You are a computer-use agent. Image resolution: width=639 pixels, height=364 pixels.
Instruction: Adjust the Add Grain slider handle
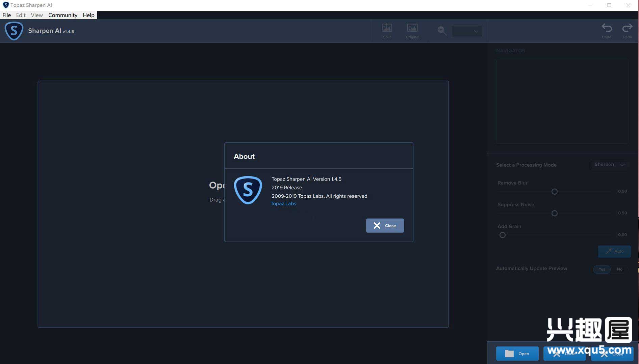tap(503, 235)
